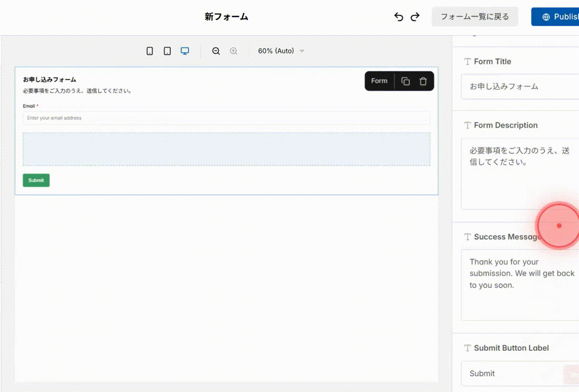Click the フォーム一覧に戻る button
579x392 pixels.
tap(475, 16)
